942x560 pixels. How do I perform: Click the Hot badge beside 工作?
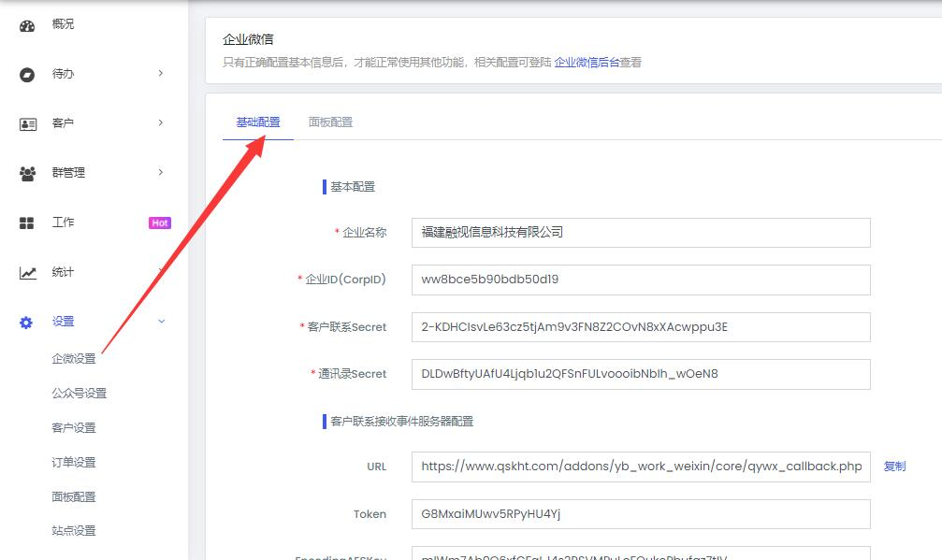160,223
